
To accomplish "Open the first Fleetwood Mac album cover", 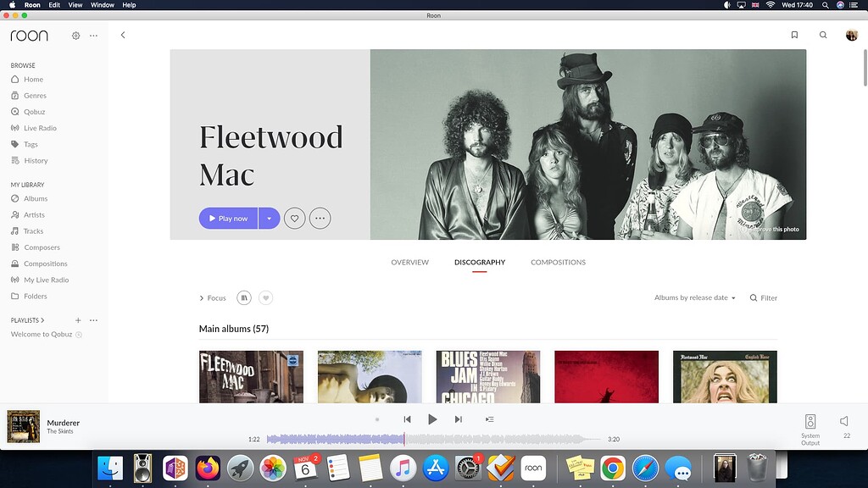I will click(251, 377).
